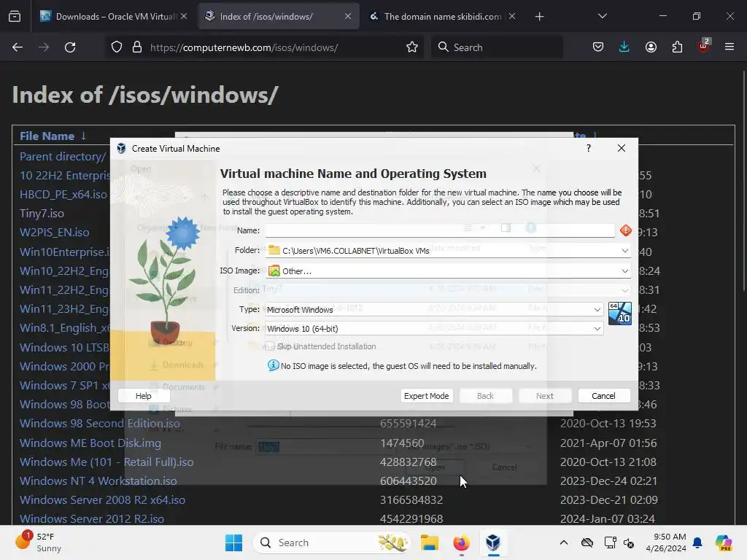Expand the Version dropdown
The height and width of the screenshot is (560, 747).
coord(597,329)
